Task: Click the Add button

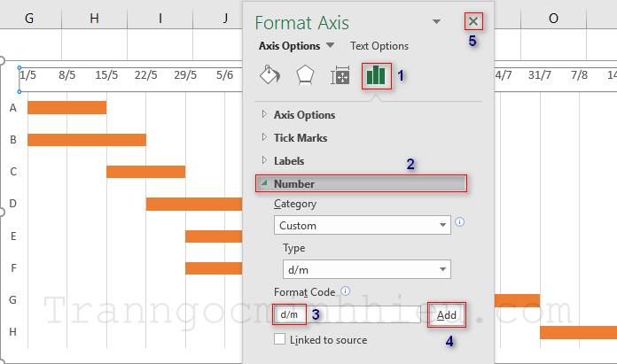Action: pyautogui.click(x=447, y=314)
